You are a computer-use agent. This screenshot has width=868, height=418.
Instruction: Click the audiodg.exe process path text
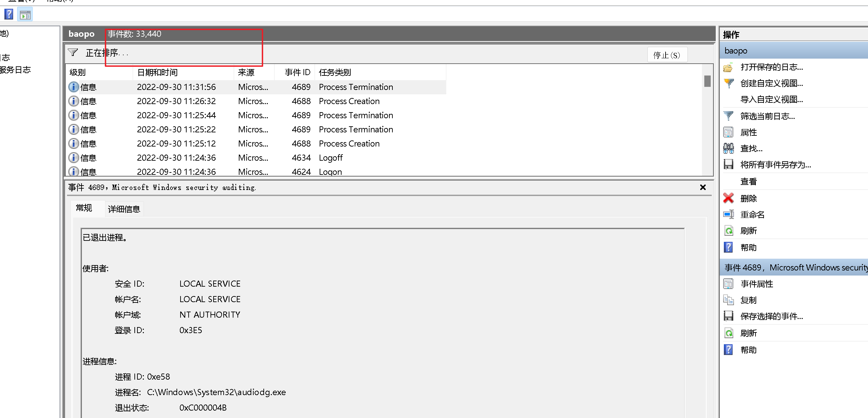216,392
